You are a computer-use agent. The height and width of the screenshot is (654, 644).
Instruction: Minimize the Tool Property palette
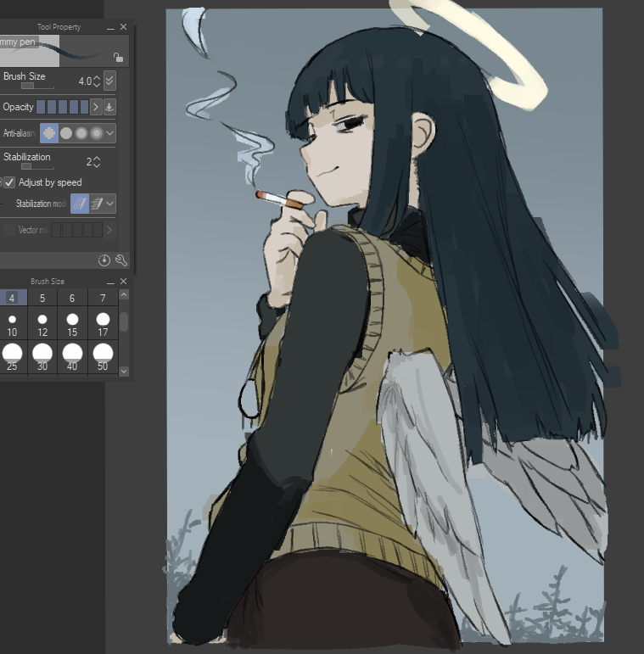110,28
